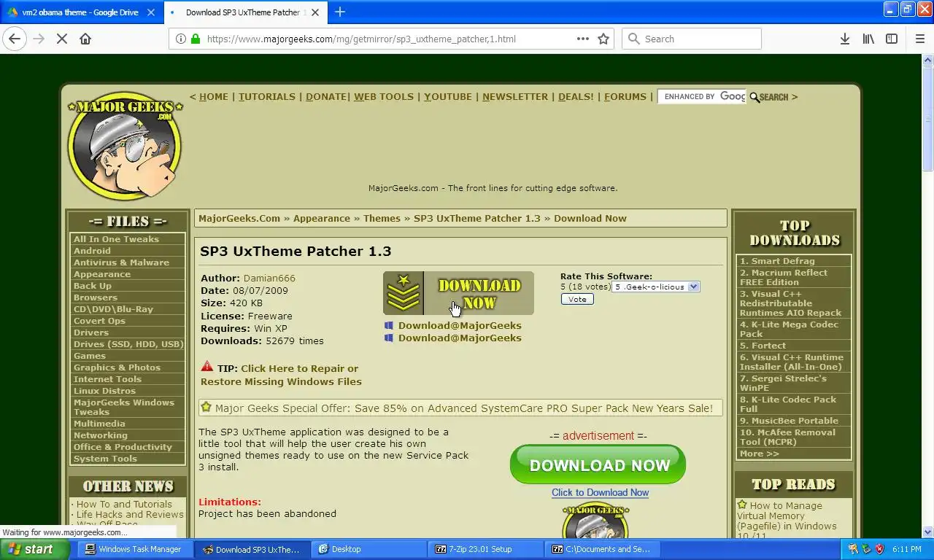Click the green padlock site info icon
This screenshot has width=934, height=560.
pyautogui.click(x=196, y=39)
